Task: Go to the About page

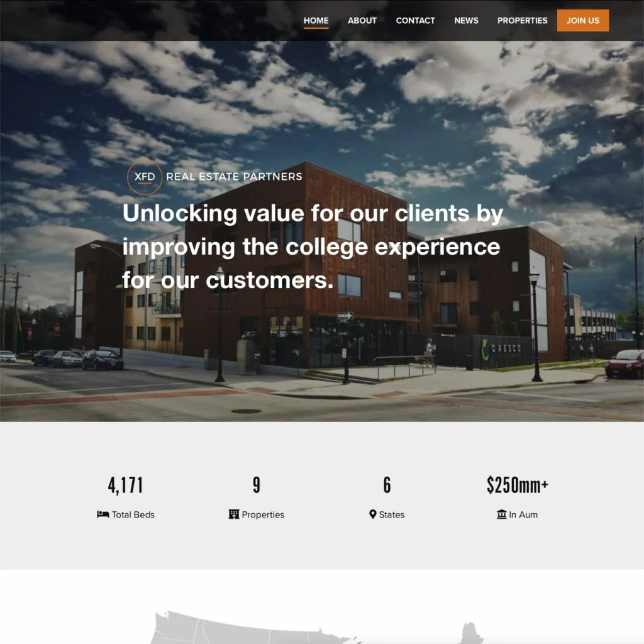Action: (x=362, y=21)
